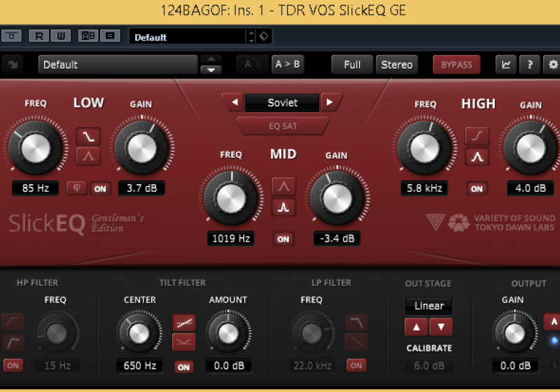560x392 pixels.
Task: Select previous preset with up arrow
Action: (x=211, y=59)
